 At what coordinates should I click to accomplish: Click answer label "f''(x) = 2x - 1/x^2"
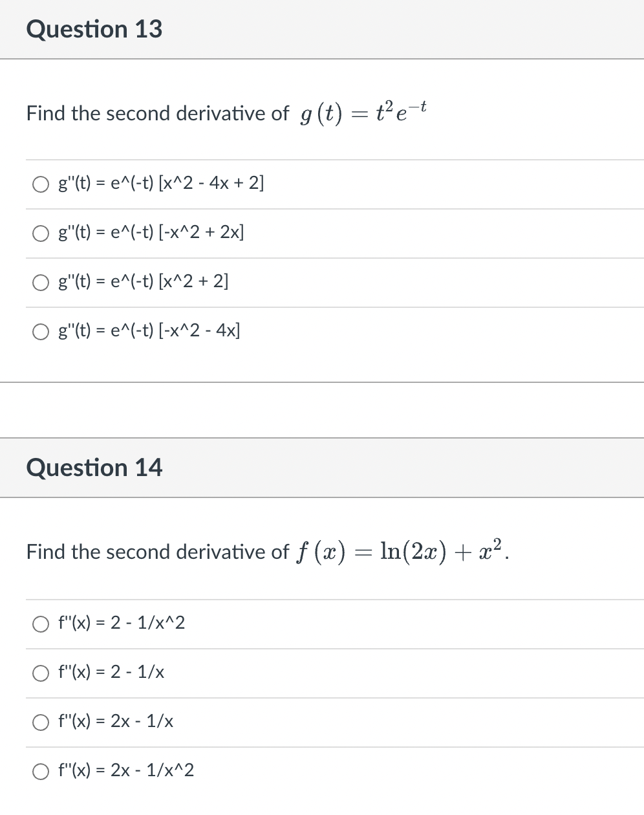tap(126, 771)
